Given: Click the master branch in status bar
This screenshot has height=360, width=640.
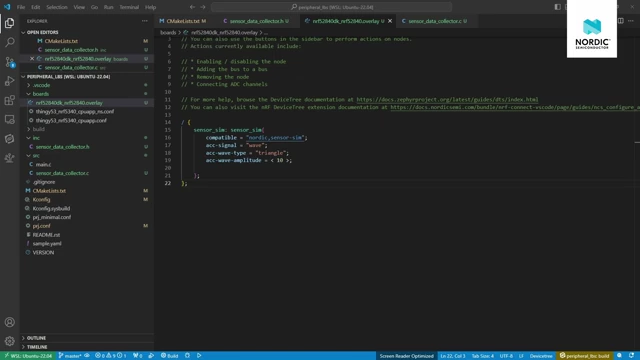Looking at the screenshot, I should pos(70,356).
